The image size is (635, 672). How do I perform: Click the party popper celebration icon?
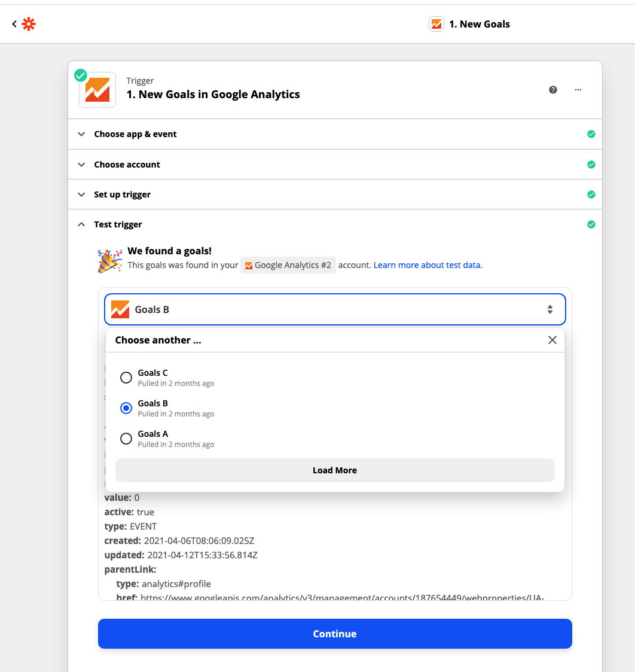coord(109,260)
